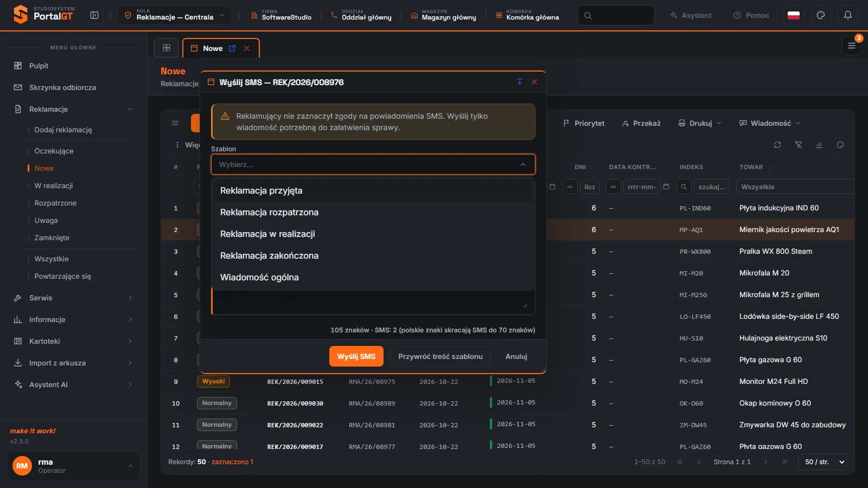This screenshot has width=868, height=488.
Task: Click the global search field
Action: pos(616,15)
